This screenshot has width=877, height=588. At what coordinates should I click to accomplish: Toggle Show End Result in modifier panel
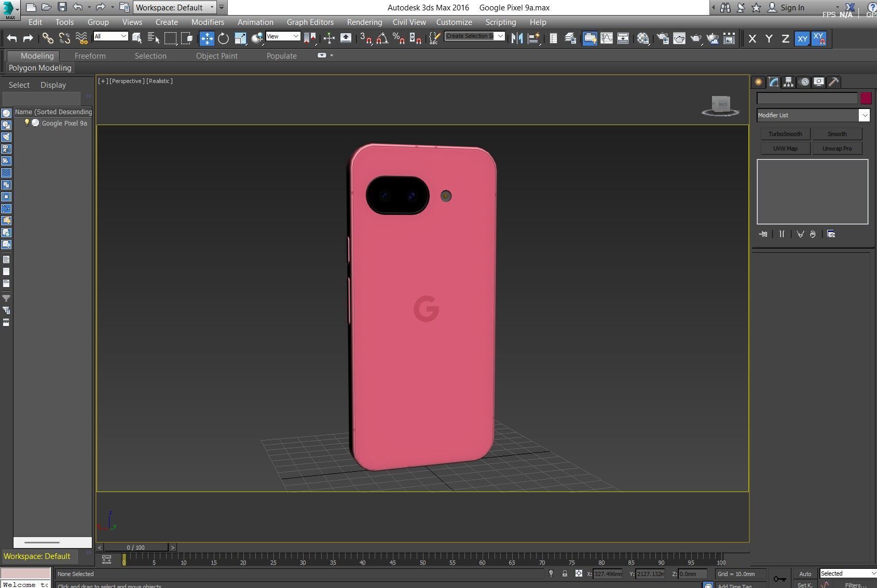(782, 234)
